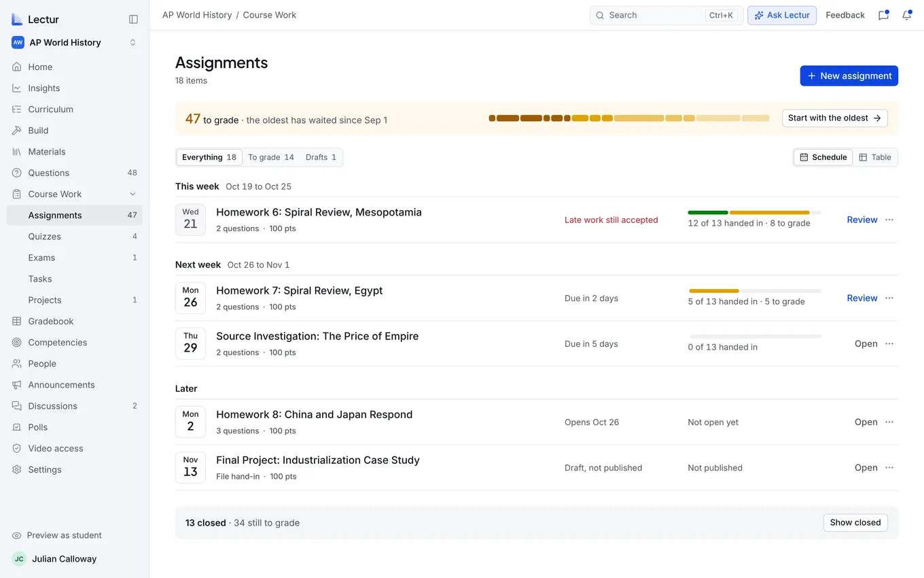Switch to Table view
Viewport: 924px width, 578px height.
[875, 157]
